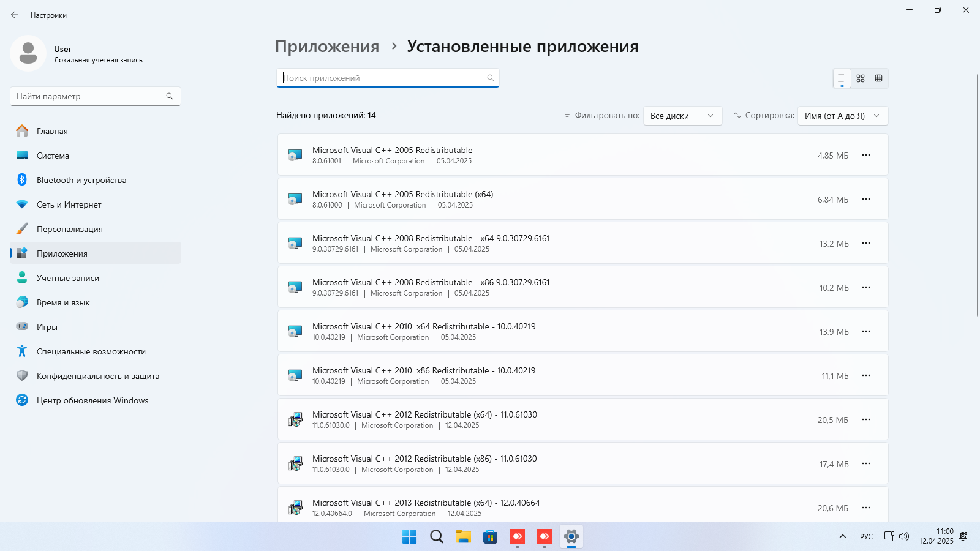Open Сеть и Интернет settings
The width and height of the screenshot is (980, 551).
(x=96, y=204)
